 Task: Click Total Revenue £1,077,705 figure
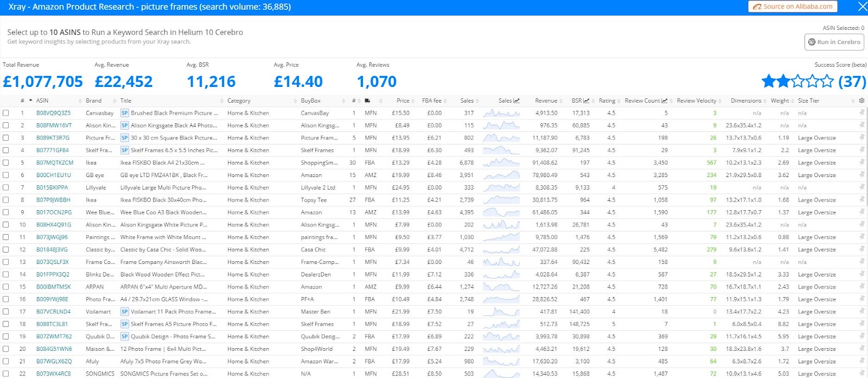(43, 81)
